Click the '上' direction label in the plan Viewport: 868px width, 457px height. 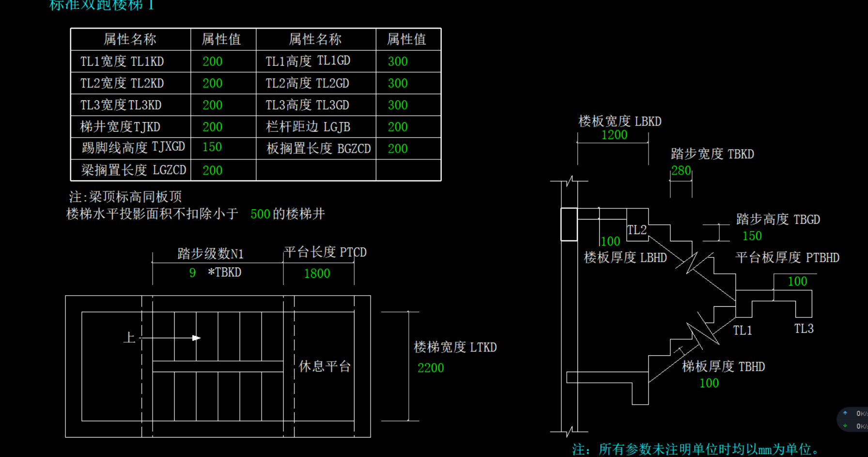point(129,337)
